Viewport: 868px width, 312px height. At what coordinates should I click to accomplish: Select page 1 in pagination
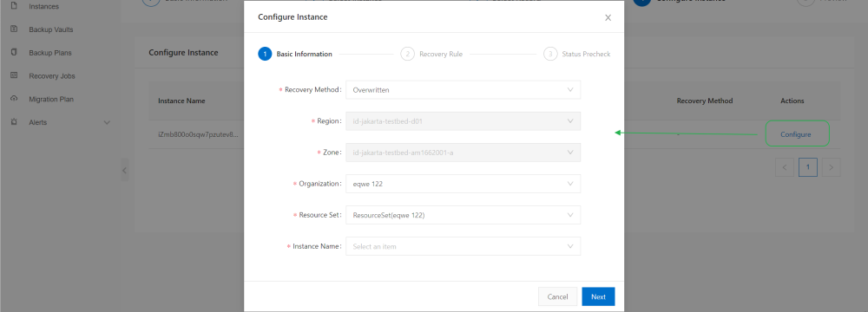pos(808,166)
